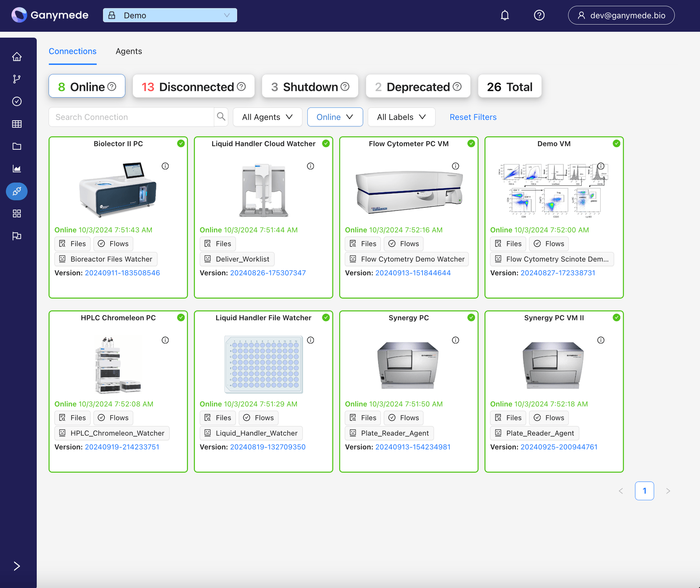Filter by 3 Shutdown status card
The width and height of the screenshot is (700, 588).
[310, 86]
